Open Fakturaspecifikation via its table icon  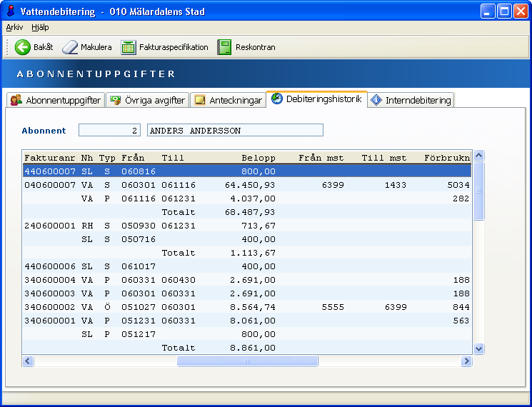129,47
